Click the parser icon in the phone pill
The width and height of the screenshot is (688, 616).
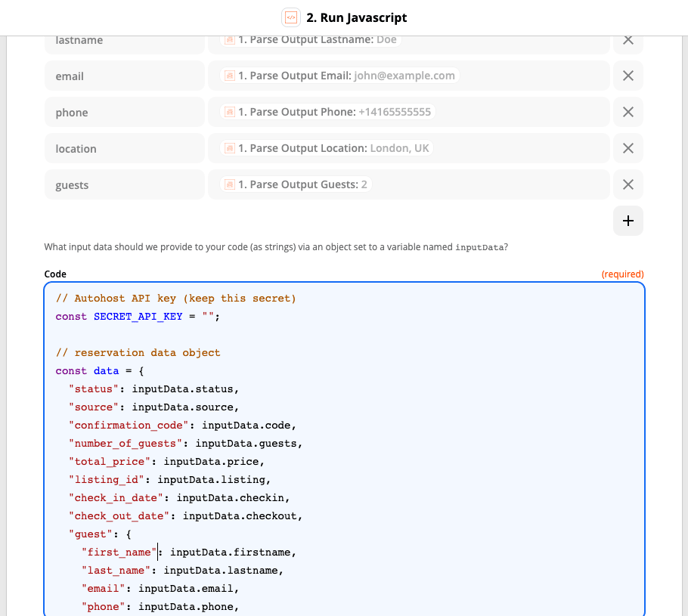coord(229,112)
